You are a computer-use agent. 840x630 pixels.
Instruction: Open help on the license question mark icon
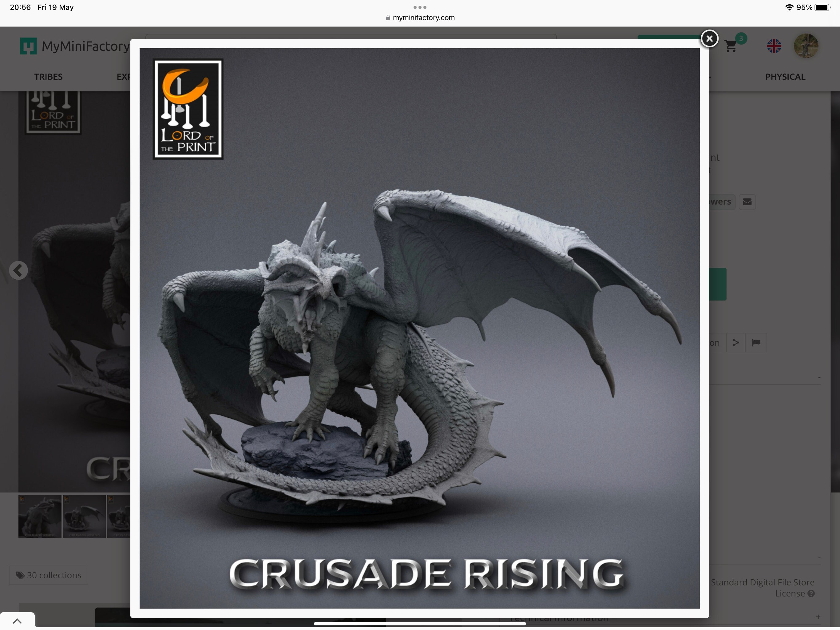tap(811, 593)
